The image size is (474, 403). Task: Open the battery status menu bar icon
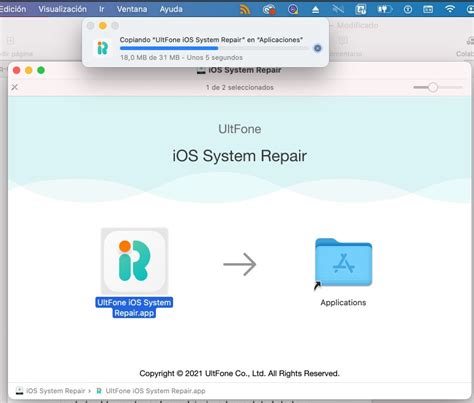tap(384, 9)
